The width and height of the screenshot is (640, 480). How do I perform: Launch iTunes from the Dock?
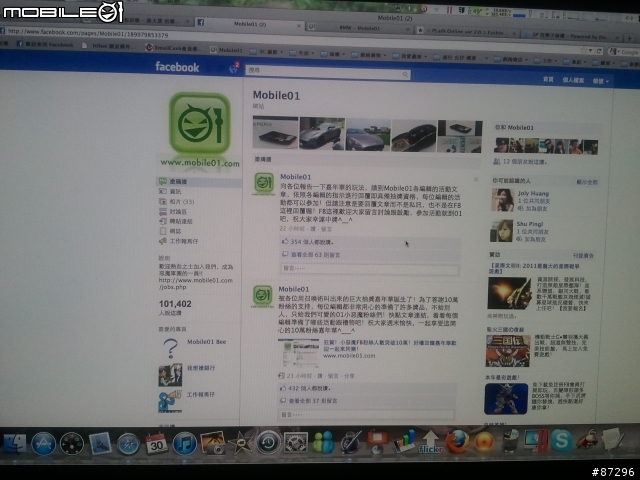(x=184, y=444)
